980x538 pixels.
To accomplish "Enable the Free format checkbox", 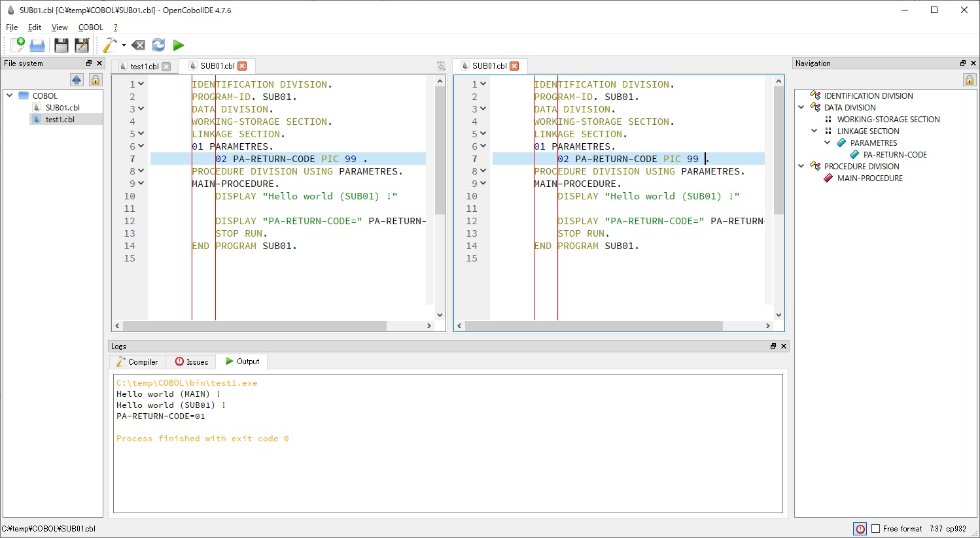I will point(875,529).
